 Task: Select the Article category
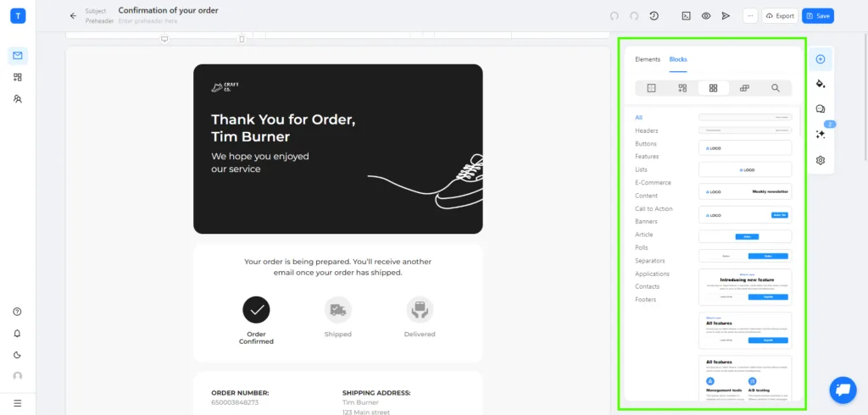click(x=644, y=235)
